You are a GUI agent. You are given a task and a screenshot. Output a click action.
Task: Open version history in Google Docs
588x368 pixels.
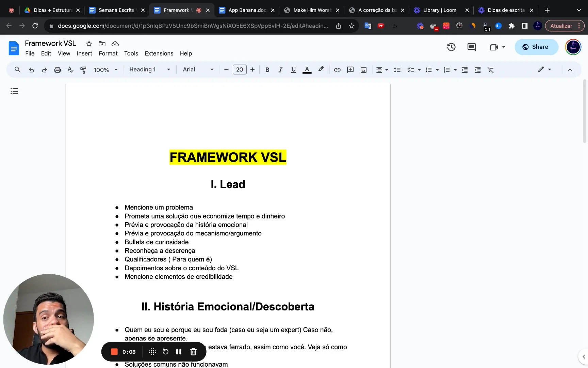[x=451, y=47]
